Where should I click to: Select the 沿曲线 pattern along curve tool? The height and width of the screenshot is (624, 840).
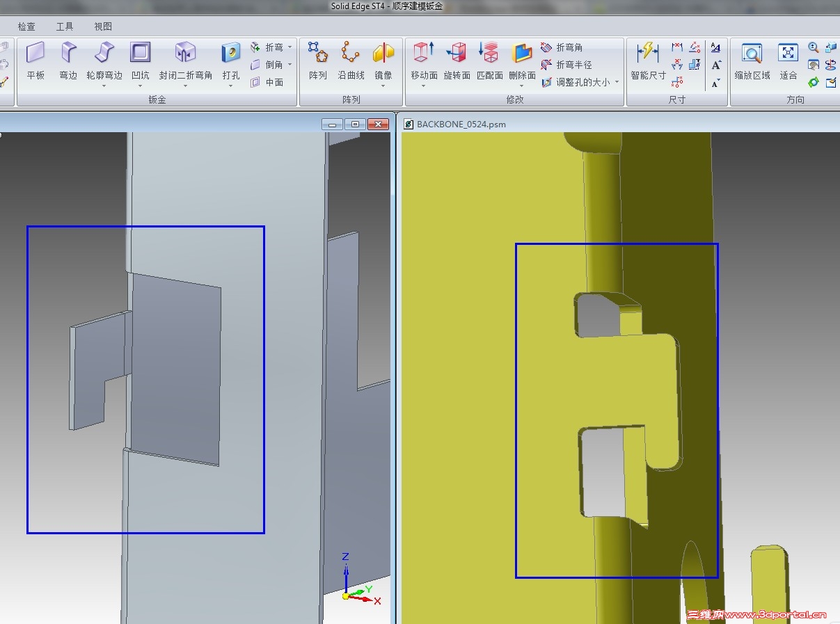(351, 61)
